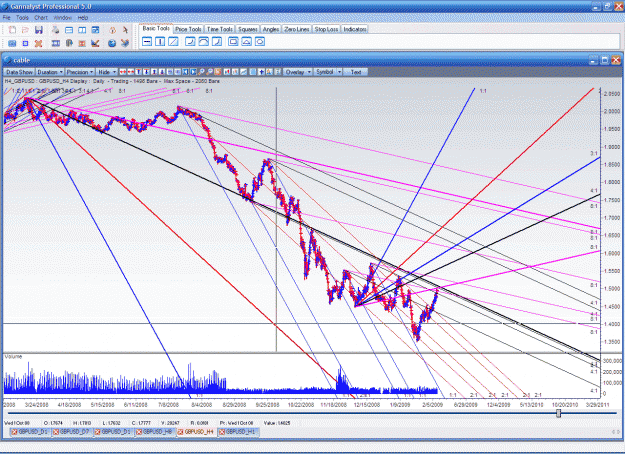Select the horizontal line drawing tool

(x=147, y=41)
